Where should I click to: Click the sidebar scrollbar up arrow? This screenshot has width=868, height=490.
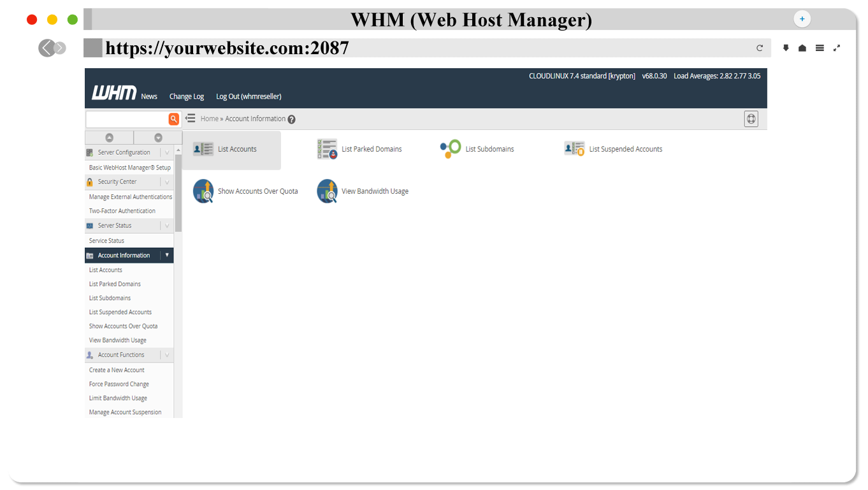178,150
